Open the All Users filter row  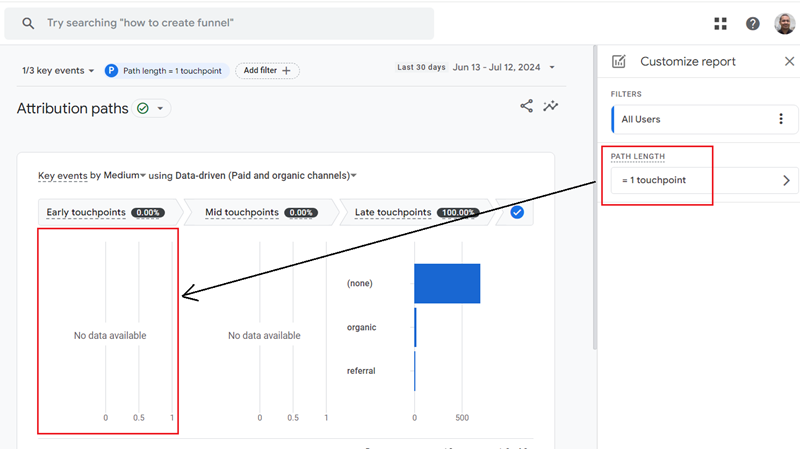704,119
